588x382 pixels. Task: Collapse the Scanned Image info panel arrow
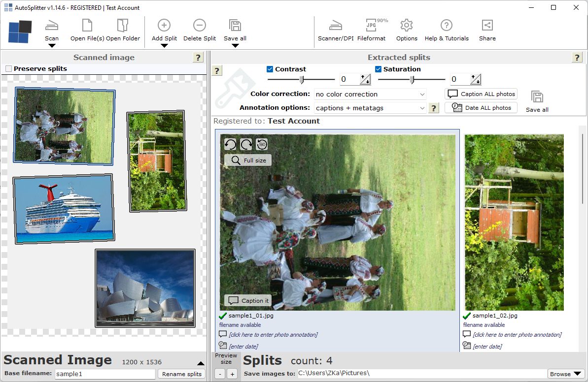pyautogui.click(x=201, y=363)
